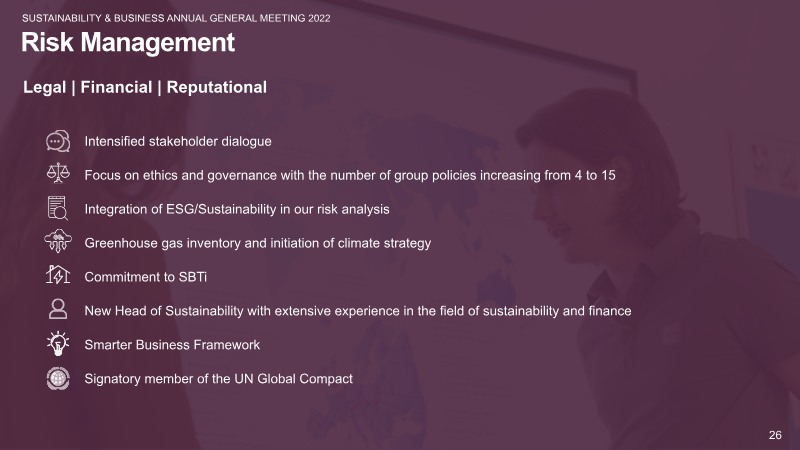Click the house with lightning SBTi icon
Image resolution: width=800 pixels, height=450 pixels.
pos(58,275)
